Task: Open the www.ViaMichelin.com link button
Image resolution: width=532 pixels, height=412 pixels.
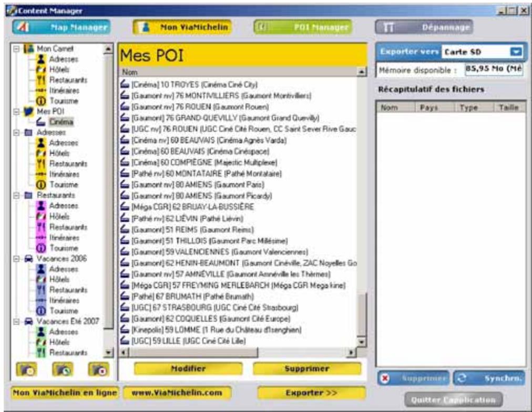Action: click(x=177, y=393)
